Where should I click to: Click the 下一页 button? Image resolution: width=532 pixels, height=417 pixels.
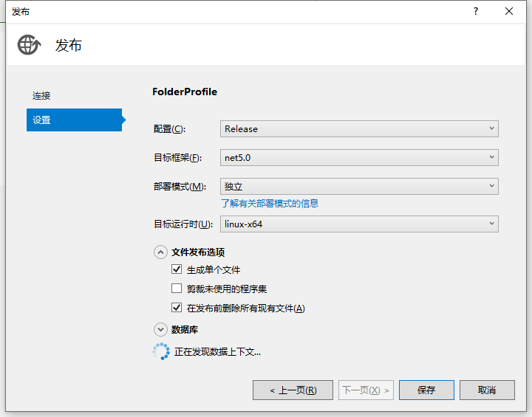(x=366, y=390)
